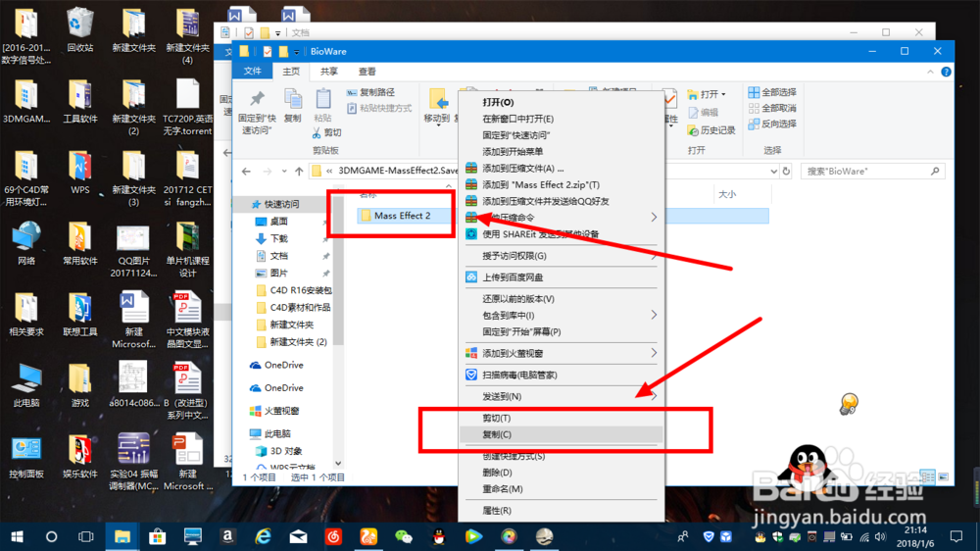Image resolution: width=980 pixels, height=551 pixels.
Task: Choose 复制(C) in the context menu
Action: [x=561, y=434]
